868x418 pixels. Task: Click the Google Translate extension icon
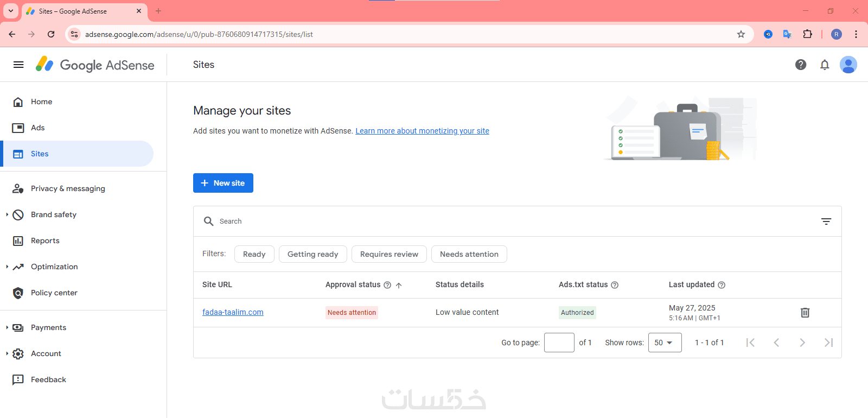pyautogui.click(x=787, y=34)
